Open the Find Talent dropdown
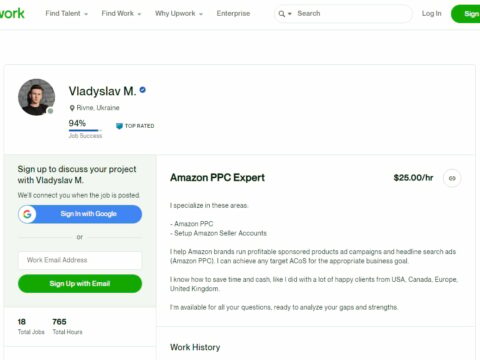Image resolution: width=480 pixels, height=360 pixels. [66, 13]
